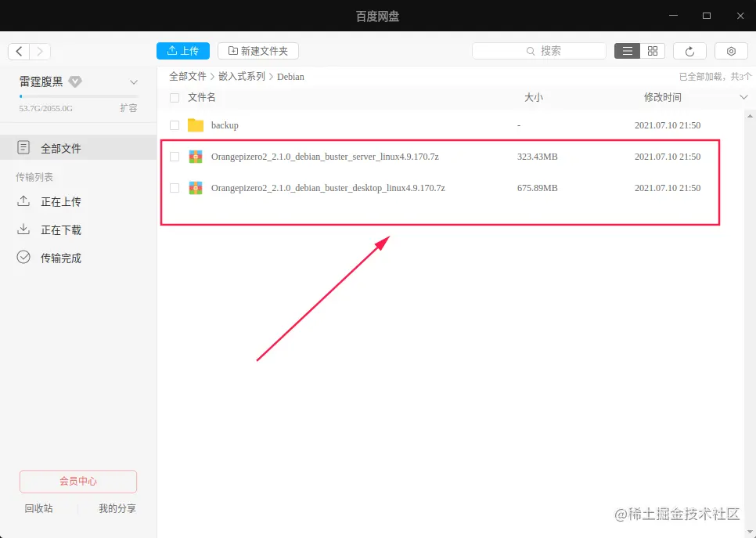Open the 传输完成 list

[x=61, y=258]
